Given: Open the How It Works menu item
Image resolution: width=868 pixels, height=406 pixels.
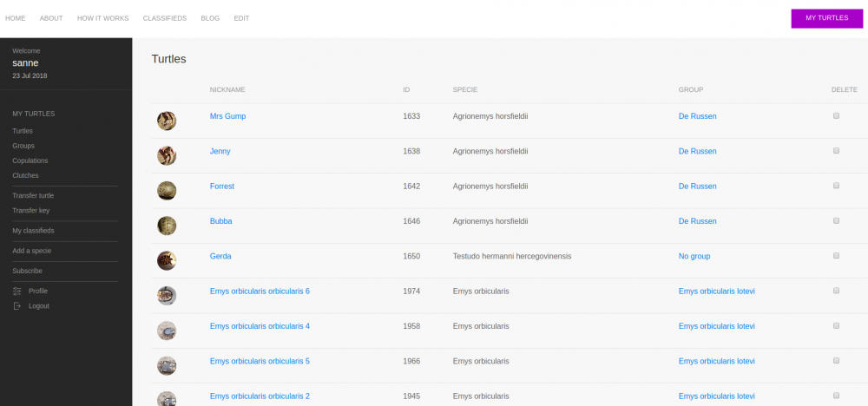Looking at the screenshot, I should coord(102,18).
